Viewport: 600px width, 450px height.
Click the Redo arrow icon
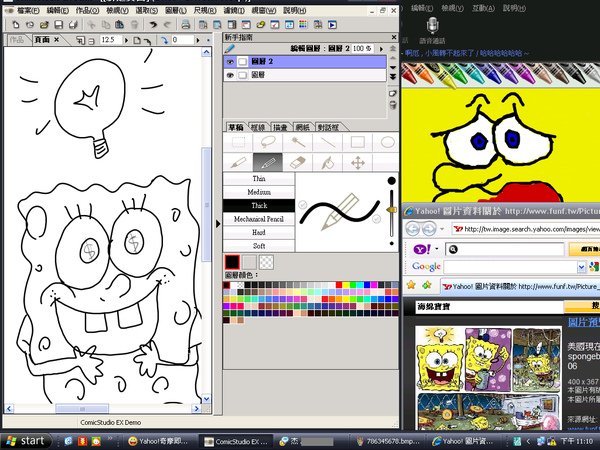tap(167, 25)
